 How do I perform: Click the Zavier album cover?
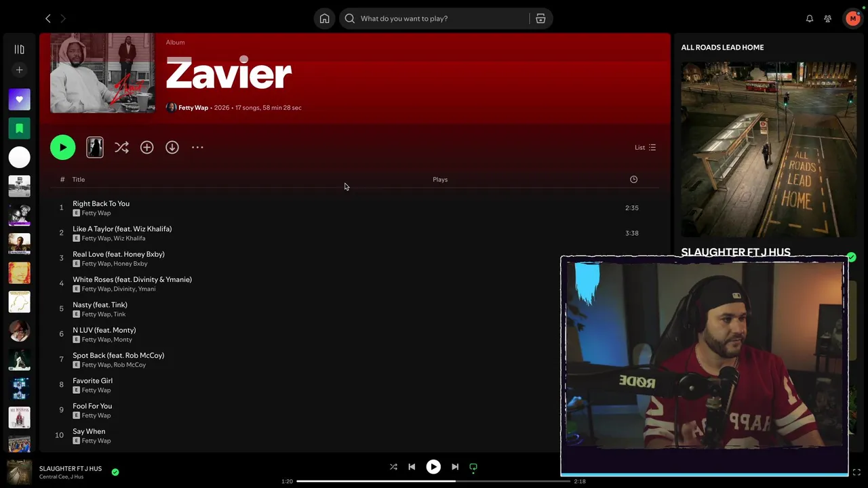pyautogui.click(x=102, y=73)
